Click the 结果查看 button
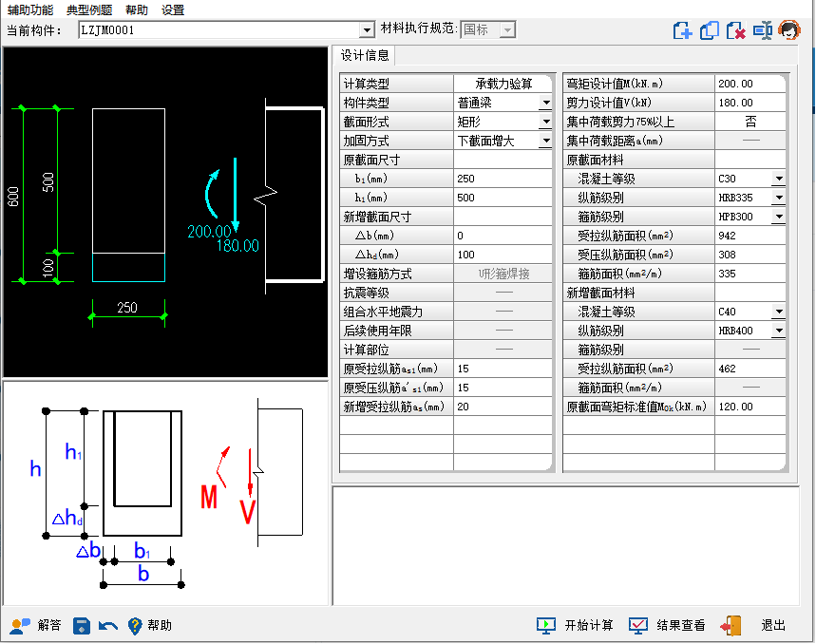816x644 pixels. click(667, 625)
